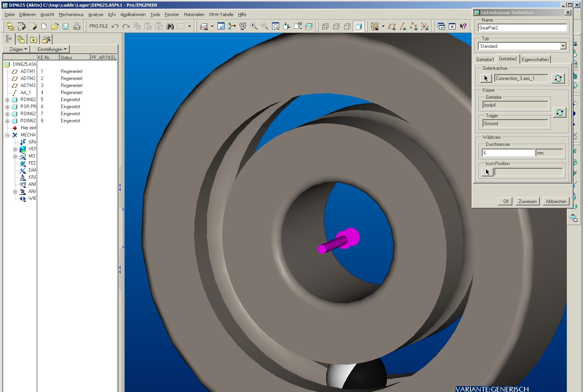Print using the printer icon

[x=77, y=26]
